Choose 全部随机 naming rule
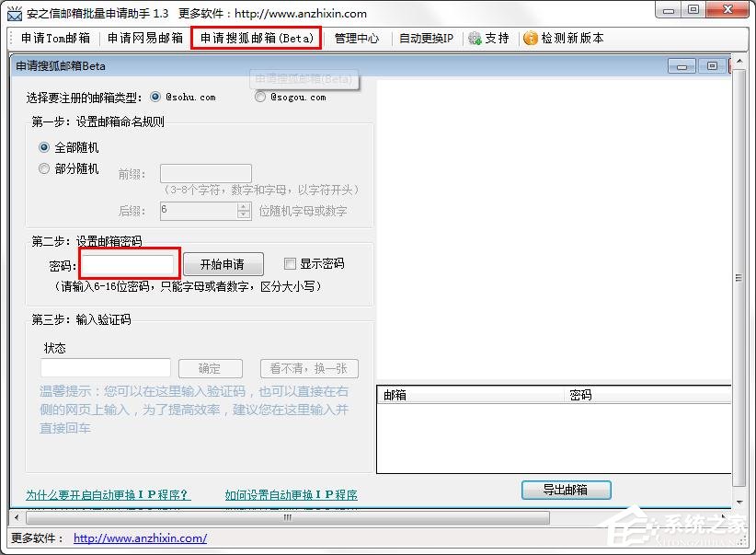 tap(44, 147)
